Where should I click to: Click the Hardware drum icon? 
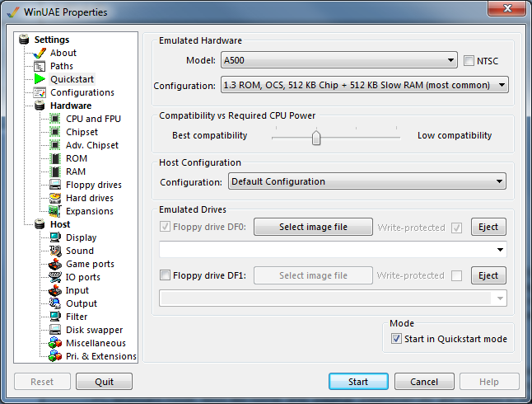point(40,106)
